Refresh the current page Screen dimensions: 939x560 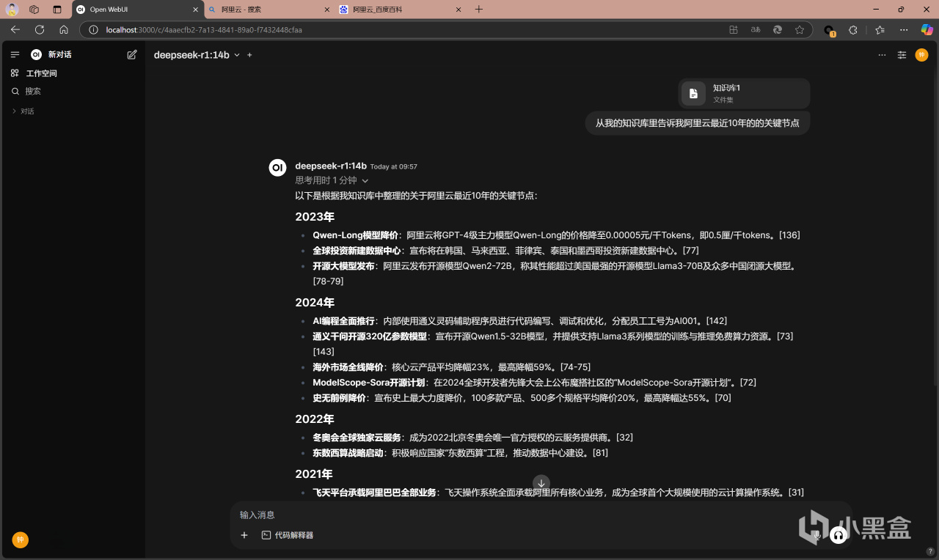pos(40,30)
